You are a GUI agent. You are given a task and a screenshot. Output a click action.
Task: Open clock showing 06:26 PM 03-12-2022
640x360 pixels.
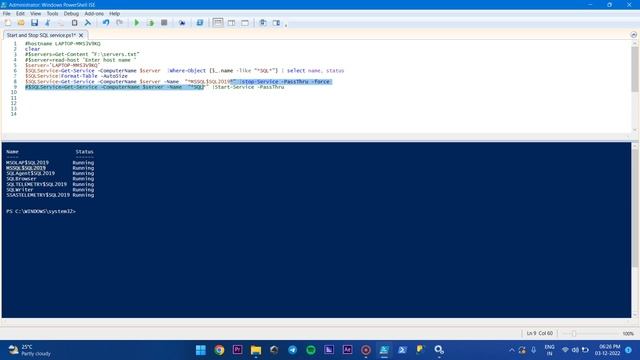(608, 350)
